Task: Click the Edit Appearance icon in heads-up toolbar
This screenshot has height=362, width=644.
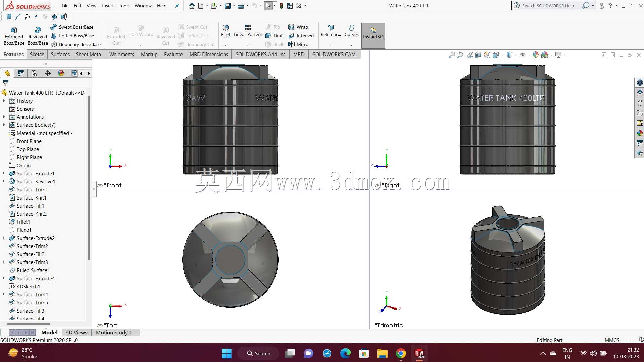Action: pyautogui.click(x=536, y=55)
